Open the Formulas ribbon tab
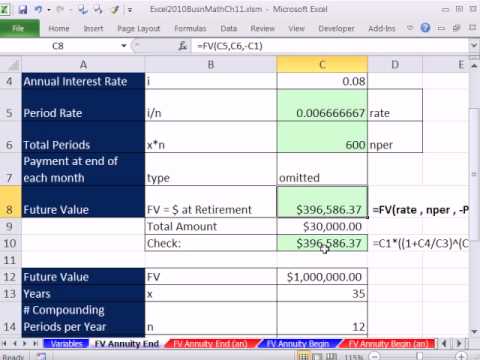The image size is (480, 360). 190,29
